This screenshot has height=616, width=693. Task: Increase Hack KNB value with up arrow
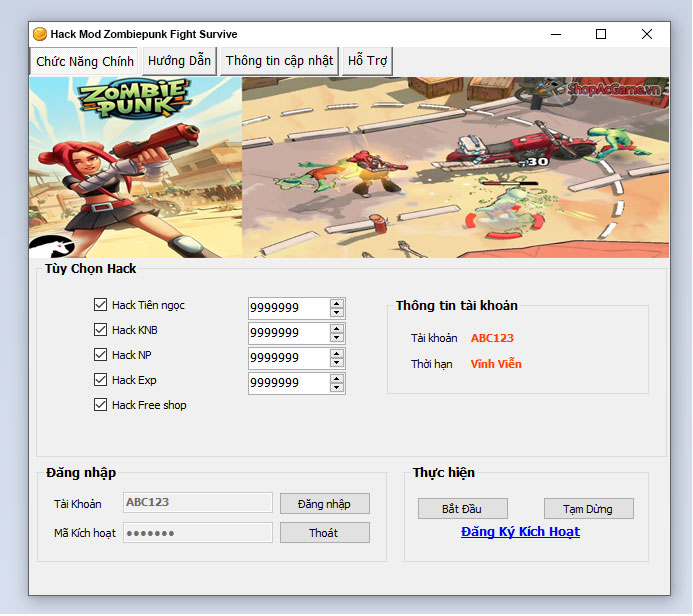pos(337,329)
